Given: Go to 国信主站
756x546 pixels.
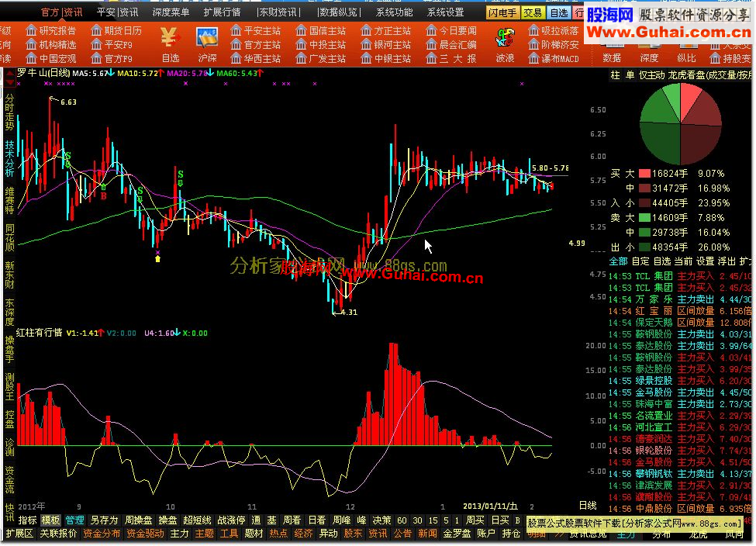Looking at the screenshot, I should (x=321, y=31).
